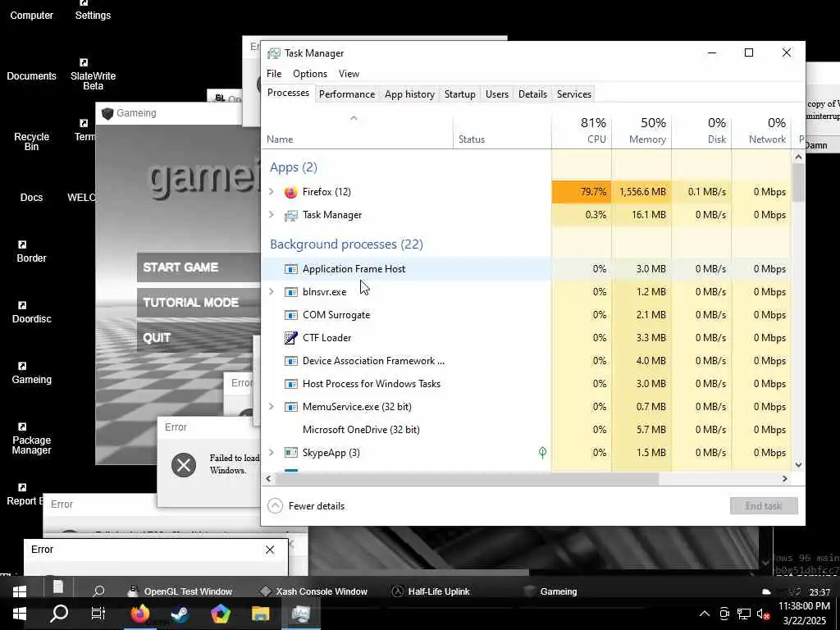Image resolution: width=840 pixels, height=630 pixels.
Task: Open the Options menu in Task Manager
Action: pos(309,74)
